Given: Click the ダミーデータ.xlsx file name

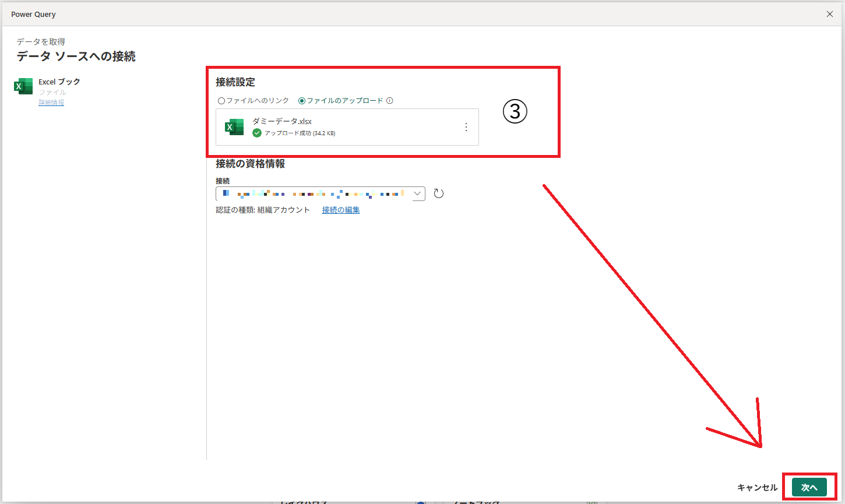Looking at the screenshot, I should coord(282,122).
